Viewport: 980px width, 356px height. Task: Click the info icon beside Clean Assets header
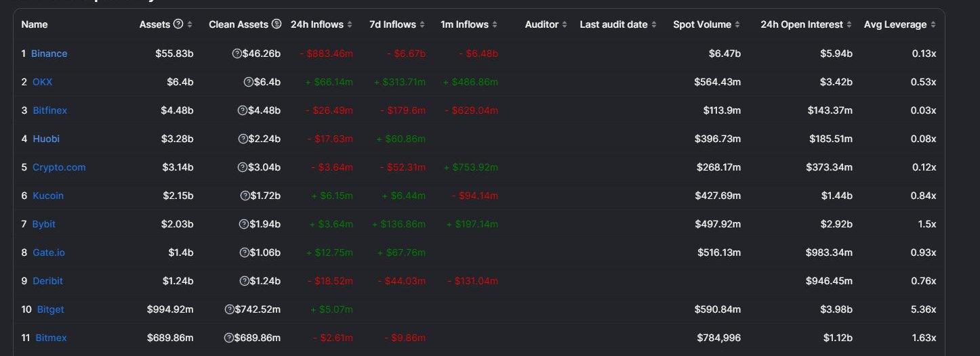point(277,24)
